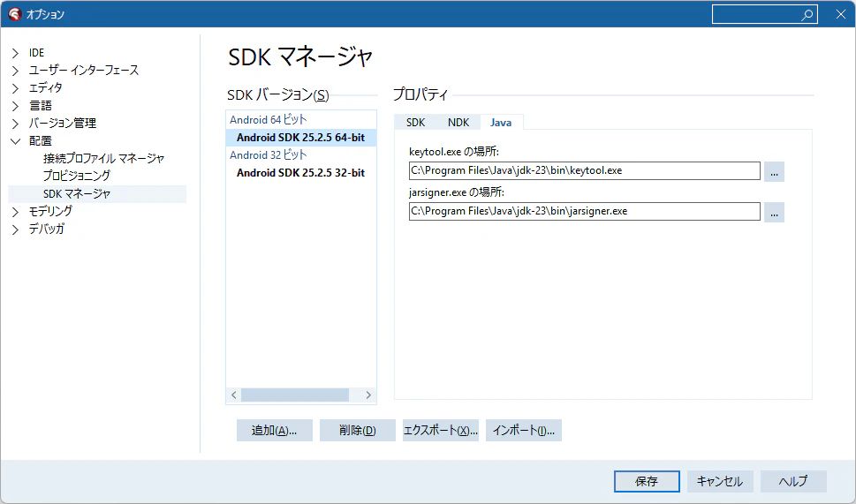Click the jarsigner.exe location path field
The width and height of the screenshot is (856, 504).
tap(584, 212)
